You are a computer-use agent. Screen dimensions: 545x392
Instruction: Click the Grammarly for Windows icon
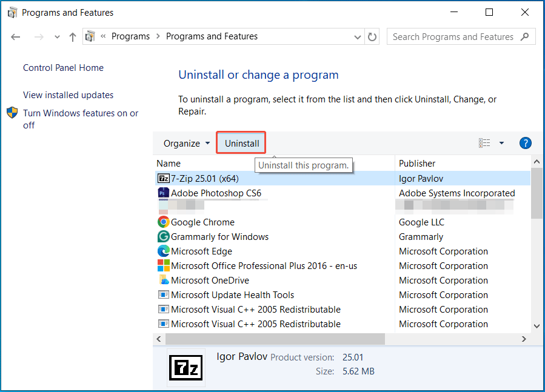tap(163, 236)
